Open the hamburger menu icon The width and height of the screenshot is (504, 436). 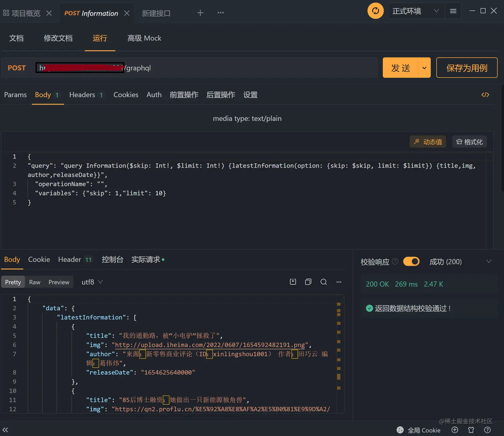tap(453, 11)
